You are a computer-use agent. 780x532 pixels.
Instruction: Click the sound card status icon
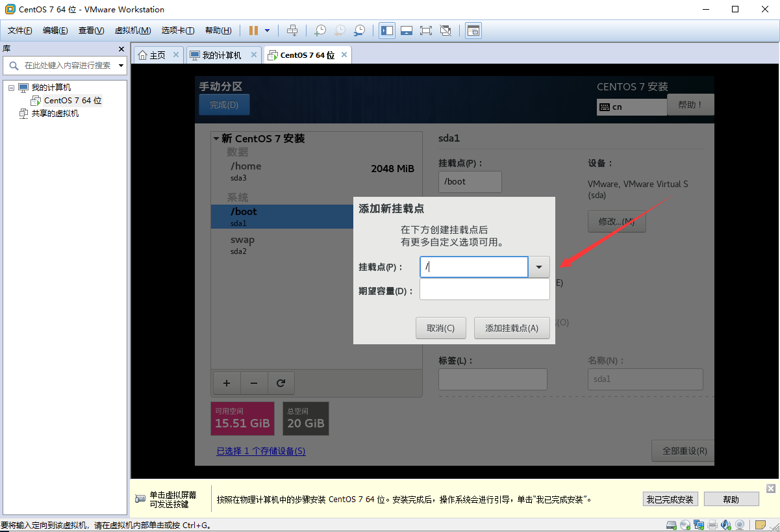coord(725,525)
